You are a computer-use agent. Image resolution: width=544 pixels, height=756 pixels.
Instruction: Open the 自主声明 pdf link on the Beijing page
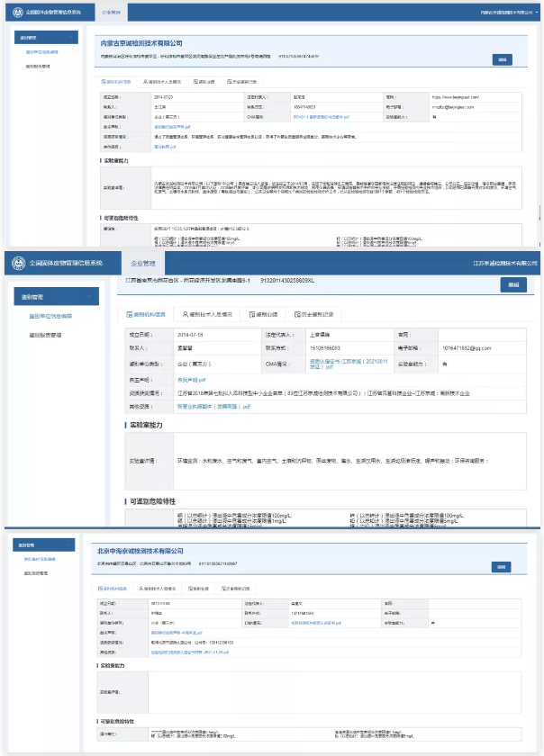click(x=177, y=633)
